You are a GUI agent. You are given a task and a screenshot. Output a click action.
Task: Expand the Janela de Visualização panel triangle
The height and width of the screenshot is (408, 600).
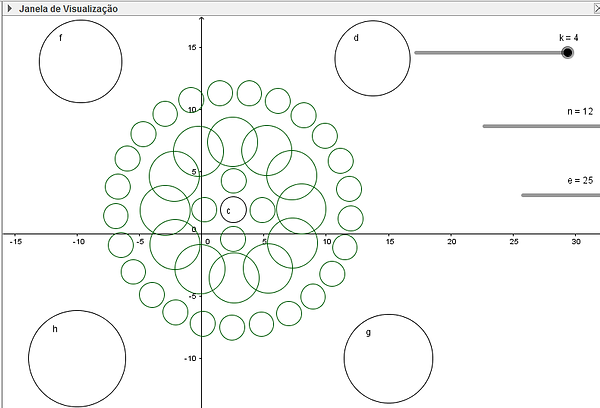(10, 8)
